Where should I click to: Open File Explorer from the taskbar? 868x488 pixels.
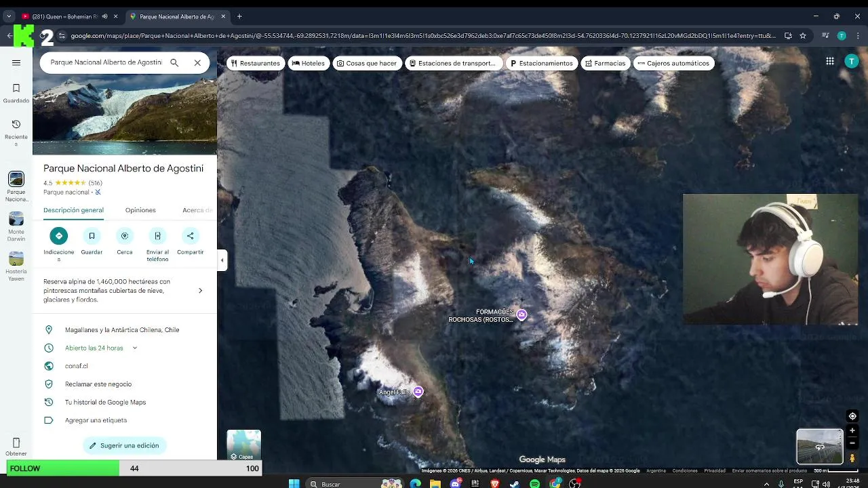435,483
